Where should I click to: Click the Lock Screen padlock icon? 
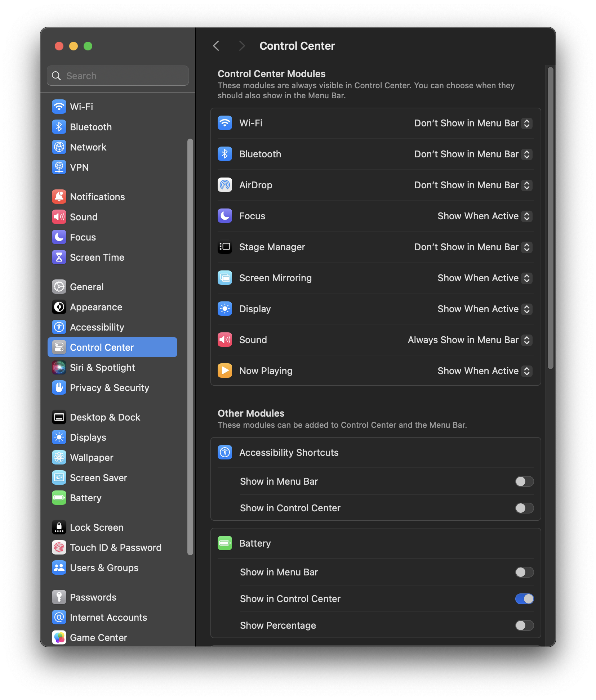coord(59,527)
